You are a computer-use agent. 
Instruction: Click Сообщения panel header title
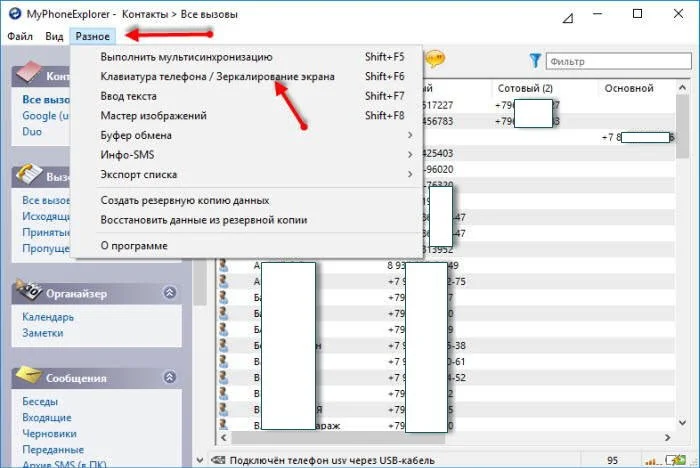coord(76,378)
